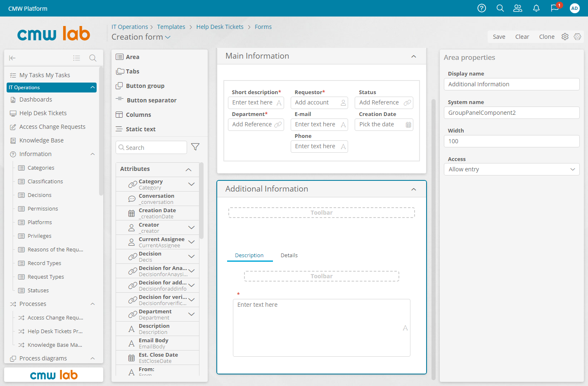Switch to the Description tab

click(x=249, y=255)
